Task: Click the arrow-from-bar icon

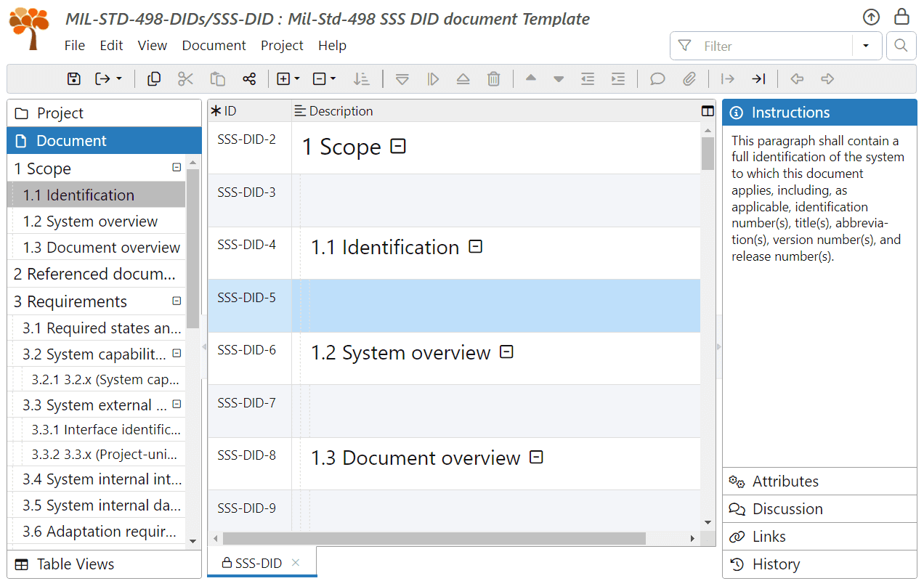Action: click(x=727, y=79)
